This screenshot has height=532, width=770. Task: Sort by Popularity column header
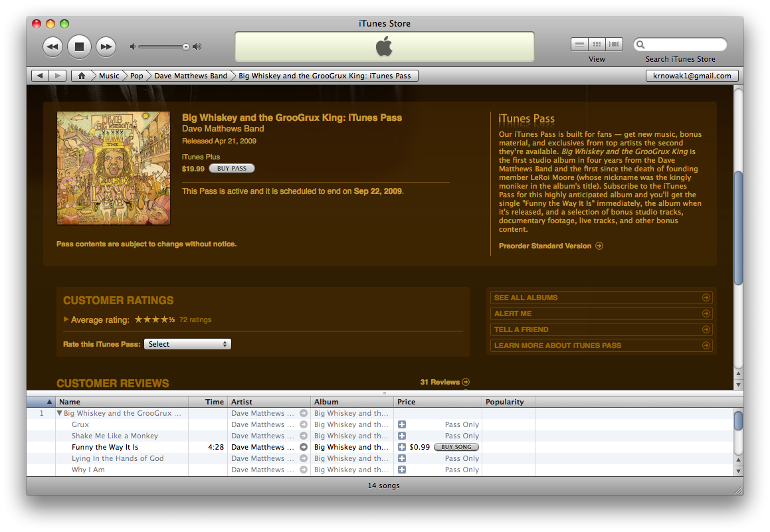tap(508, 401)
